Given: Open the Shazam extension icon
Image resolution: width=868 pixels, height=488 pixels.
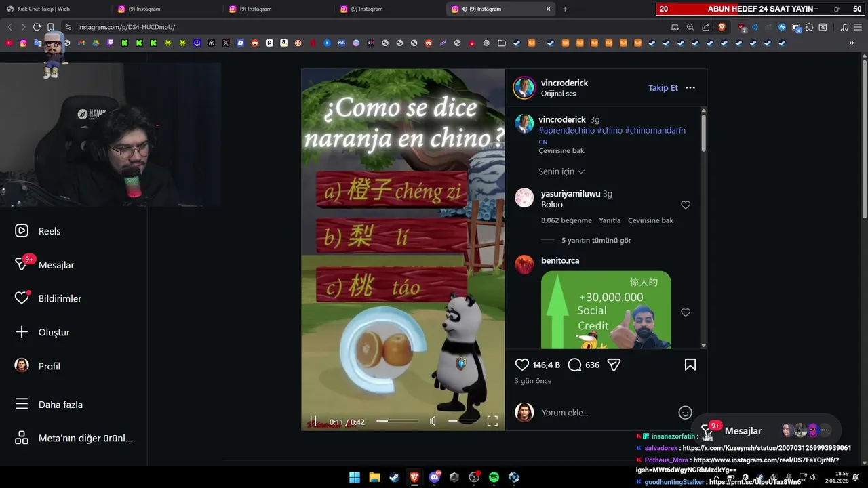Looking at the screenshot, I should coord(782,27).
